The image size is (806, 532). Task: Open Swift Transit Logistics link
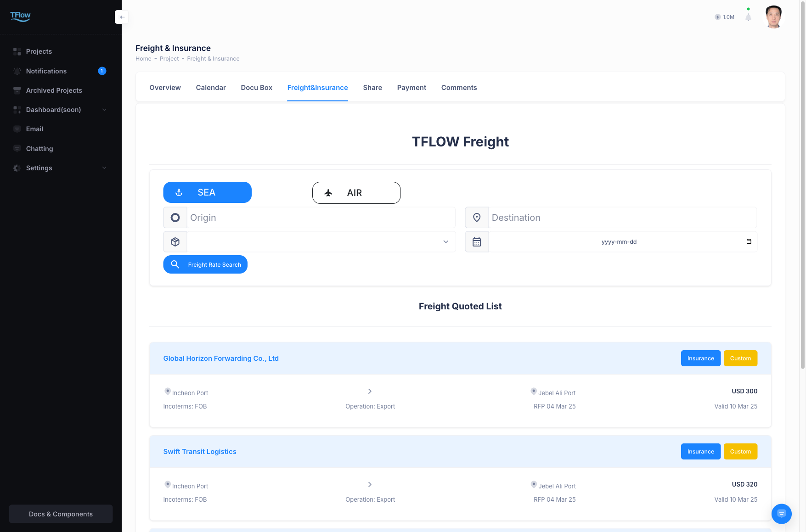(200, 452)
